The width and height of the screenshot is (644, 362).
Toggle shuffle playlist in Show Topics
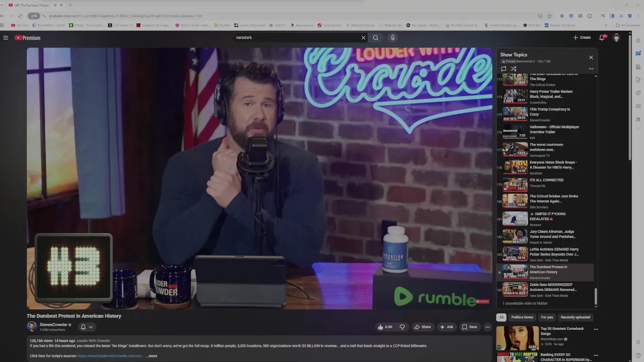(514, 69)
